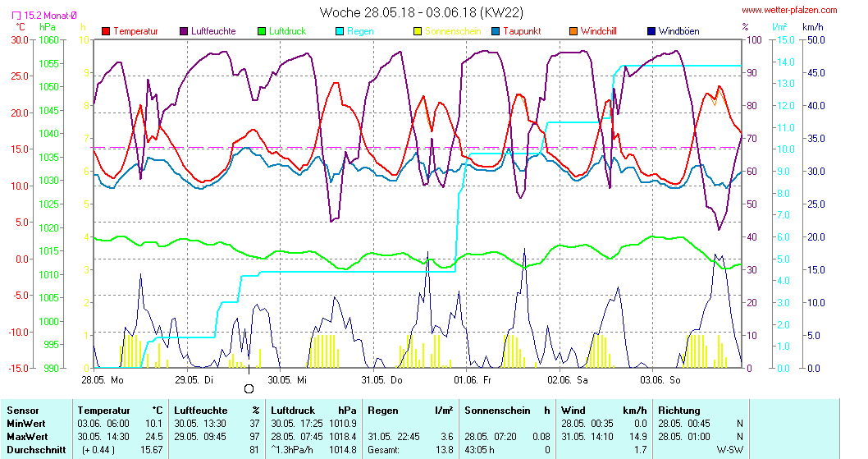
Task: Click the 30.05. Mi date label
Action: pos(287,380)
